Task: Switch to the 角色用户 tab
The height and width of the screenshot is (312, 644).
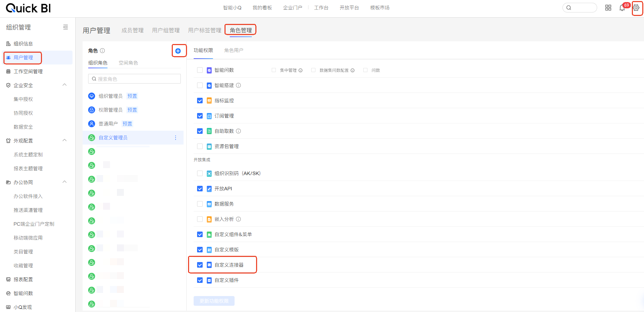Action: (234, 51)
